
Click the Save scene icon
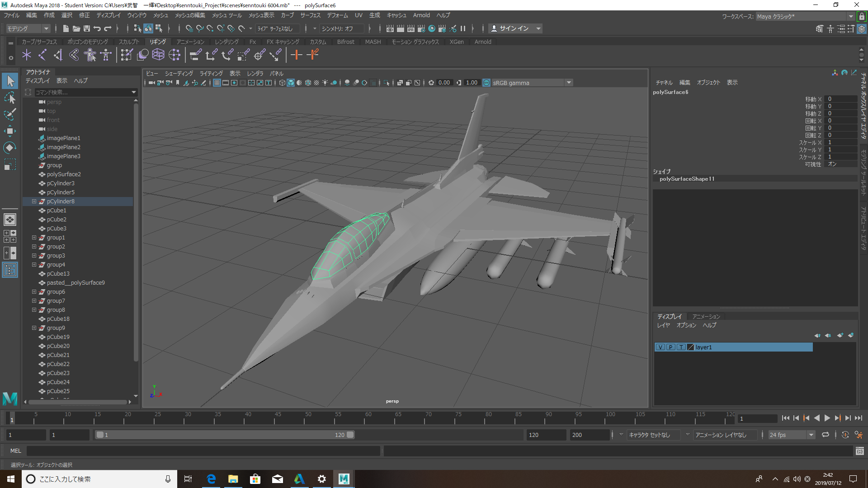click(87, 28)
